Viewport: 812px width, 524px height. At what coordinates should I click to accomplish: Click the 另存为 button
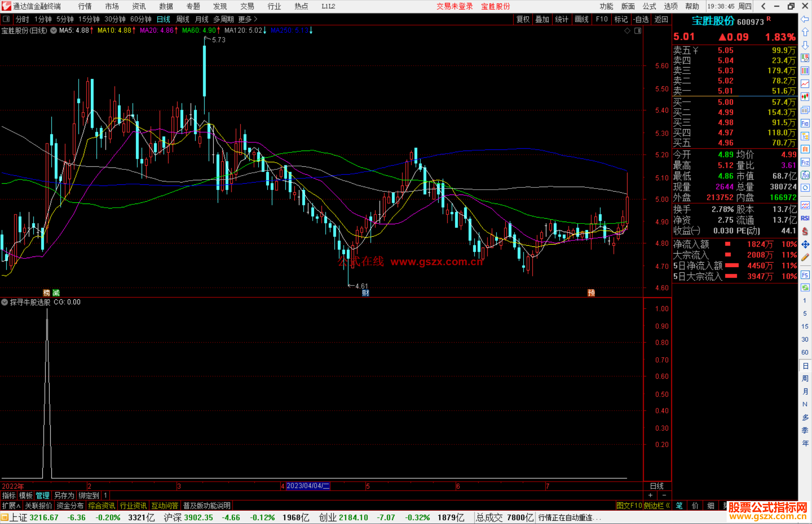click(64, 495)
